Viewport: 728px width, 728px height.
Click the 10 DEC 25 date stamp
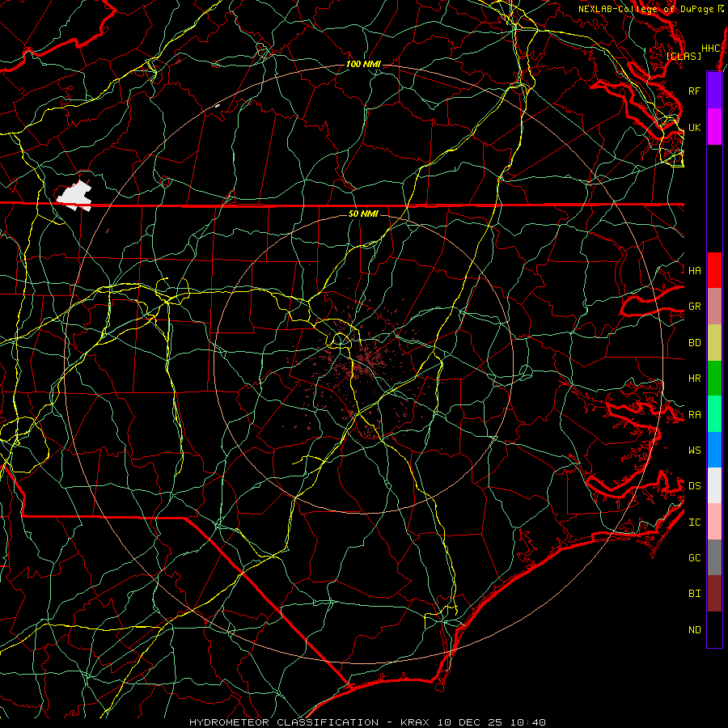(x=471, y=722)
